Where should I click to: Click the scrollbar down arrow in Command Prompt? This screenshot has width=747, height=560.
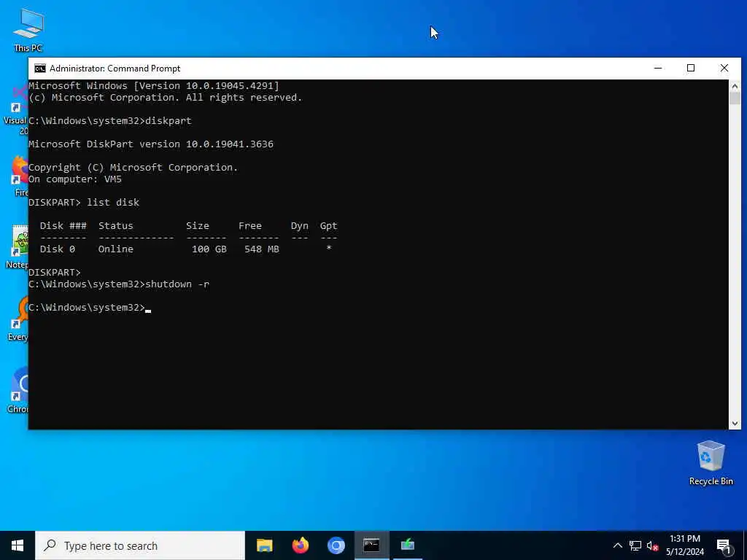pyautogui.click(x=735, y=424)
